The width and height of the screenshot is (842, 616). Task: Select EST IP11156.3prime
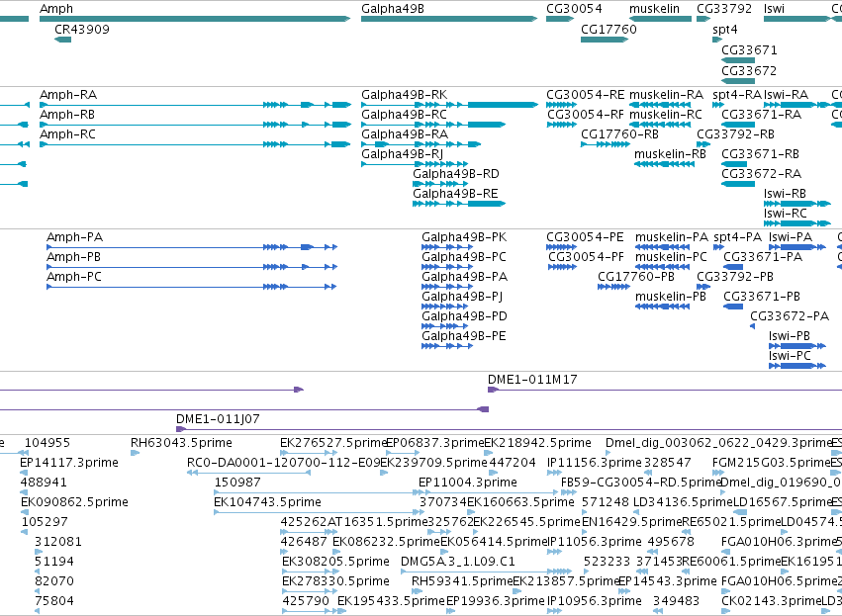[x=554, y=473]
